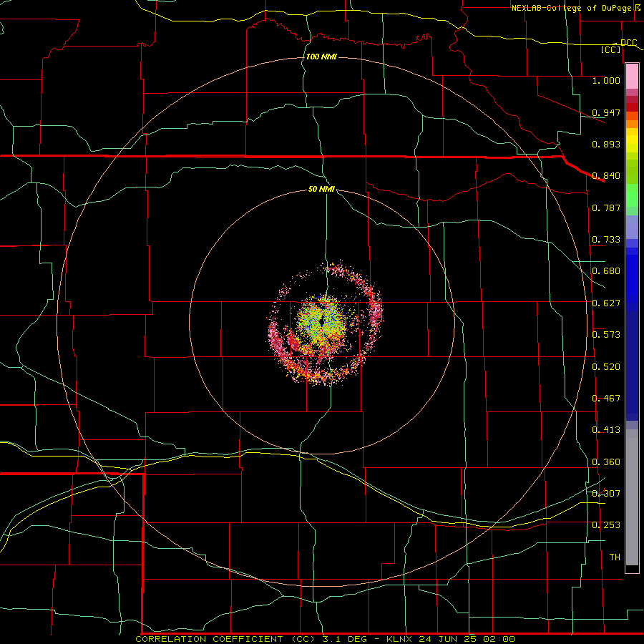
Task: Click the 0.573 scale value
Action: (606, 335)
